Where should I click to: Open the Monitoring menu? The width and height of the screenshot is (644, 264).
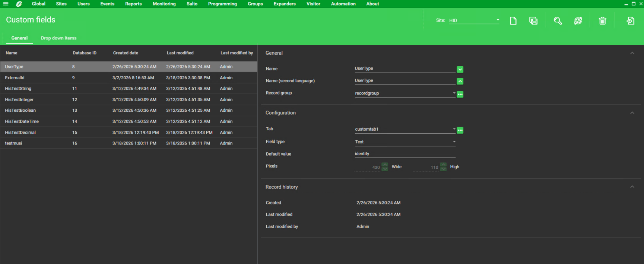tap(164, 4)
